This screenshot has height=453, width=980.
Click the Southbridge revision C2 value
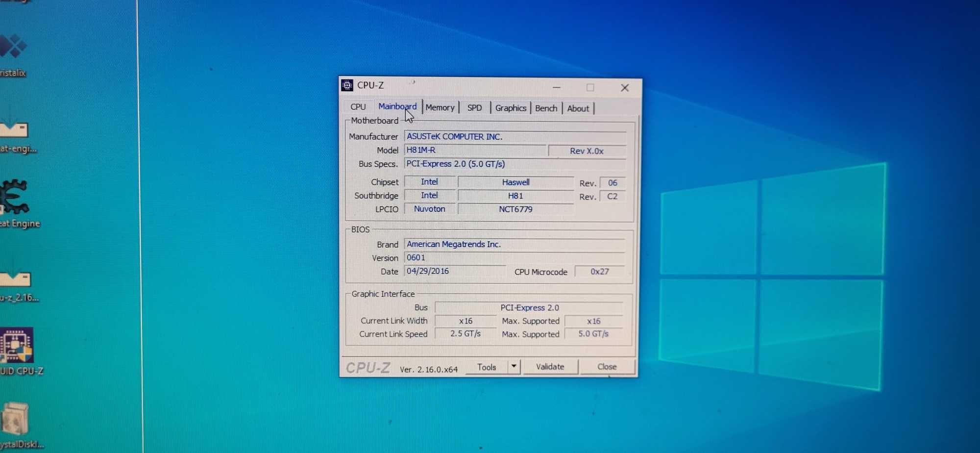[612, 196]
